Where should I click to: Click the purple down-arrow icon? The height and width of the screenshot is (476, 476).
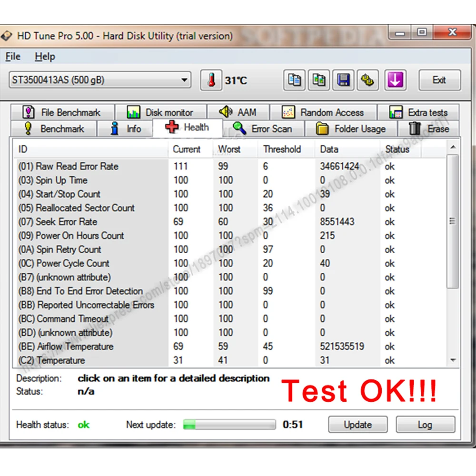coord(395,80)
